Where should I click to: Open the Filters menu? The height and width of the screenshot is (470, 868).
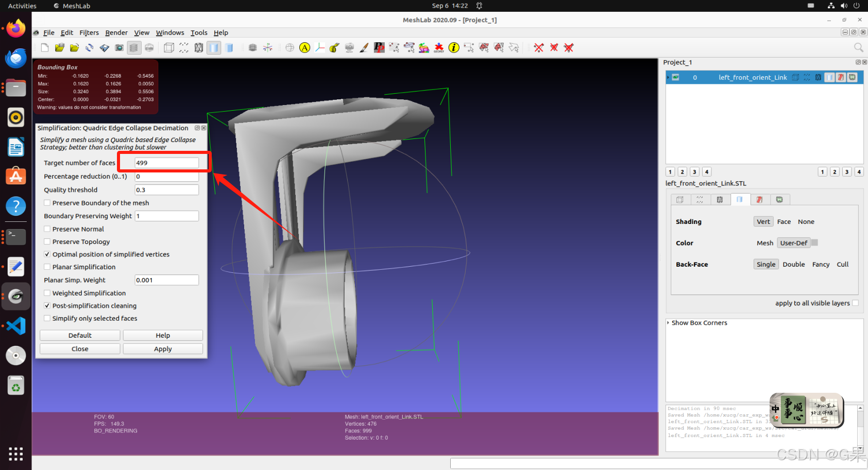coord(89,32)
